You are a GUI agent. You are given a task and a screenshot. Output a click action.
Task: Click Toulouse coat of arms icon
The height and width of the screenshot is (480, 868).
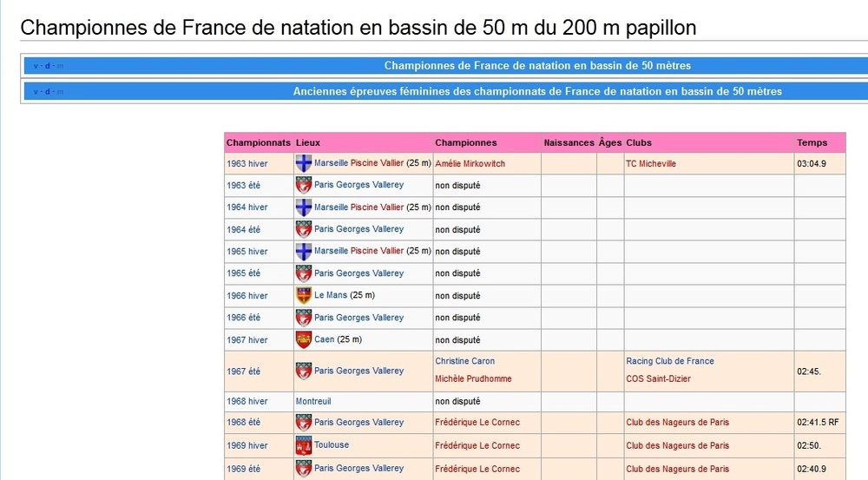pos(303,445)
